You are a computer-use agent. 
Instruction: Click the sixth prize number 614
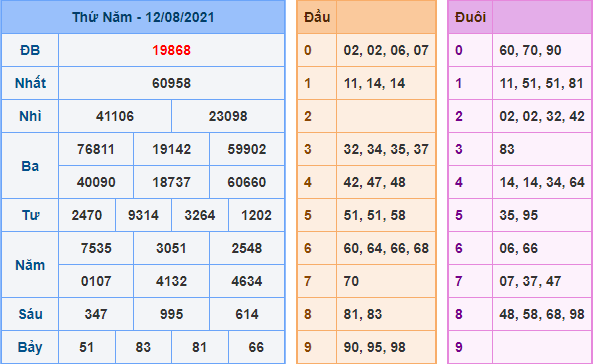(x=247, y=314)
